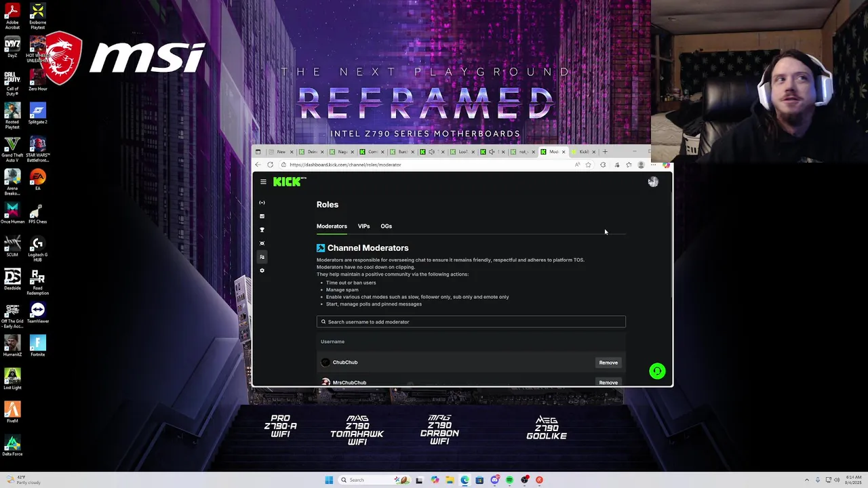Image resolution: width=868 pixels, height=488 pixels.
Task: Open Road Redemption desktop shortcut
Action: coord(37,282)
